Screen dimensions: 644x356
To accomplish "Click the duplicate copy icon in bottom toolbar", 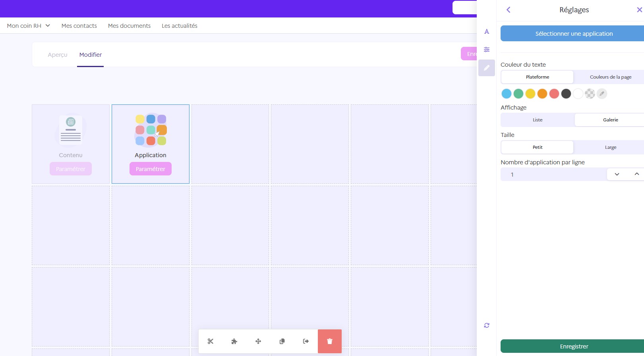I will (x=282, y=341).
